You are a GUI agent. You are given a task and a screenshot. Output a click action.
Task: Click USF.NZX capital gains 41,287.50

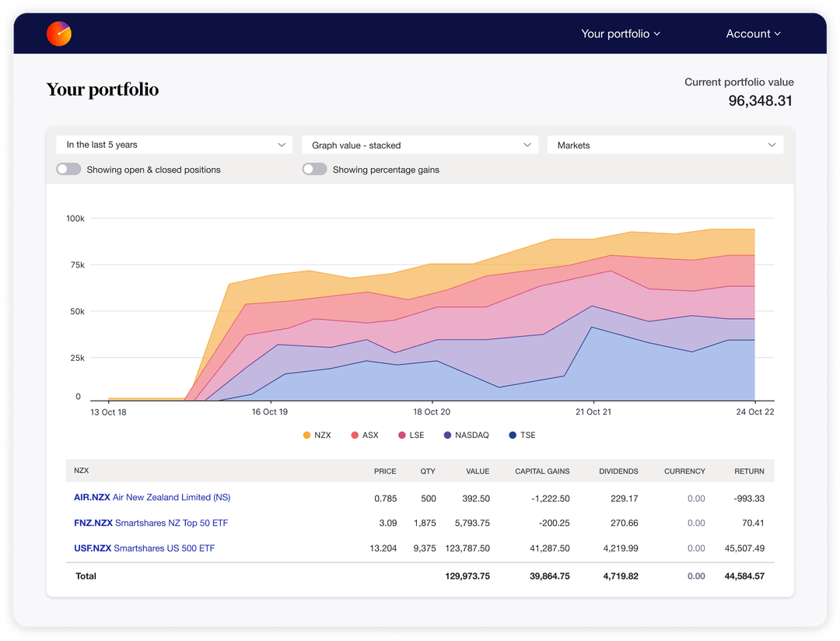click(550, 548)
